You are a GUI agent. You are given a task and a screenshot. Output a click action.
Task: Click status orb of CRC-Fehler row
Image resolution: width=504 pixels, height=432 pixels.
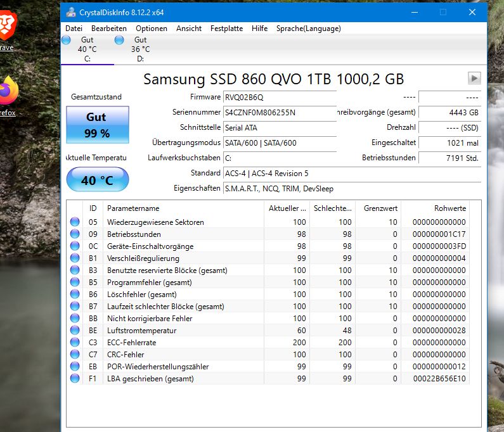75,354
